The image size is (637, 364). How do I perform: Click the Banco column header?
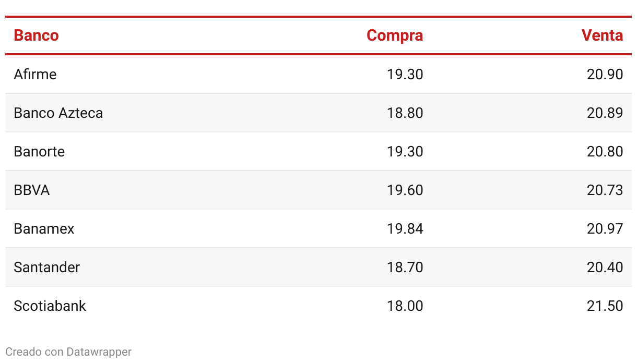coord(36,35)
